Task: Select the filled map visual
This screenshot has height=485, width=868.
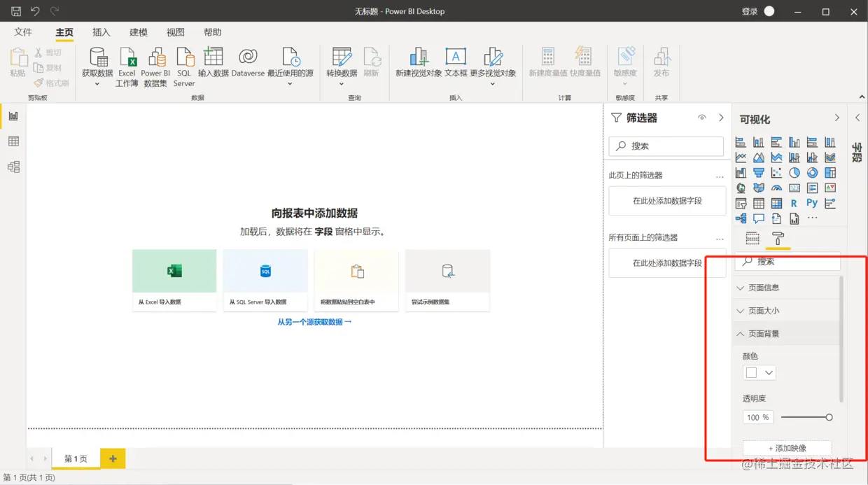Action: pyautogui.click(x=759, y=188)
